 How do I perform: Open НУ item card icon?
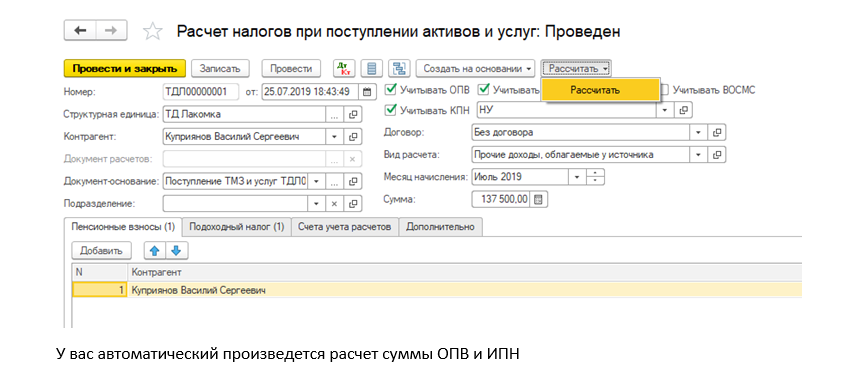tap(684, 110)
